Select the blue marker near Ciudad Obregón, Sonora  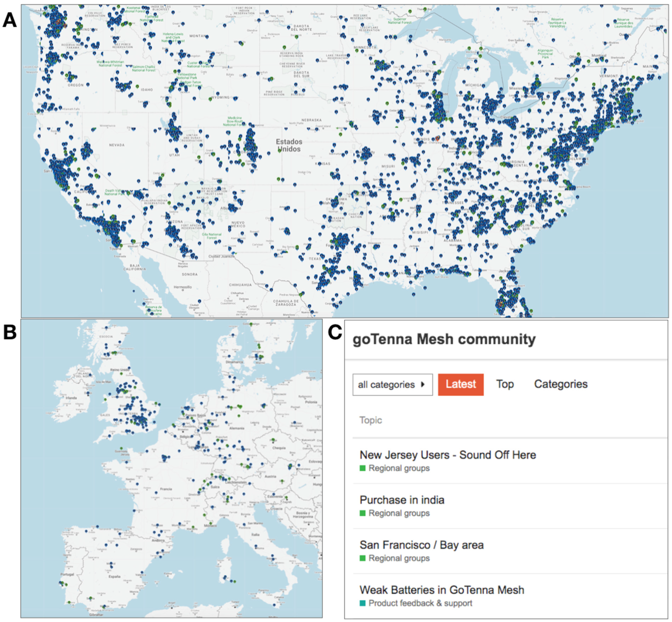coord(200,301)
